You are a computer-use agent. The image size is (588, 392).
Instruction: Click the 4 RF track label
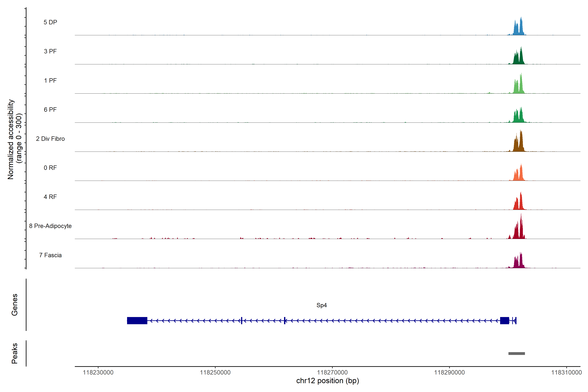click(50, 197)
